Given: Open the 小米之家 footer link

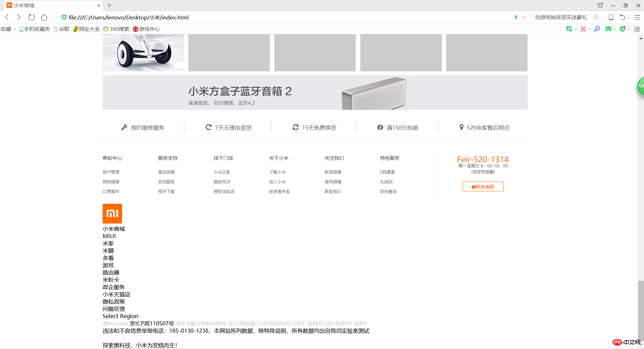Looking at the screenshot, I should pos(222,172).
